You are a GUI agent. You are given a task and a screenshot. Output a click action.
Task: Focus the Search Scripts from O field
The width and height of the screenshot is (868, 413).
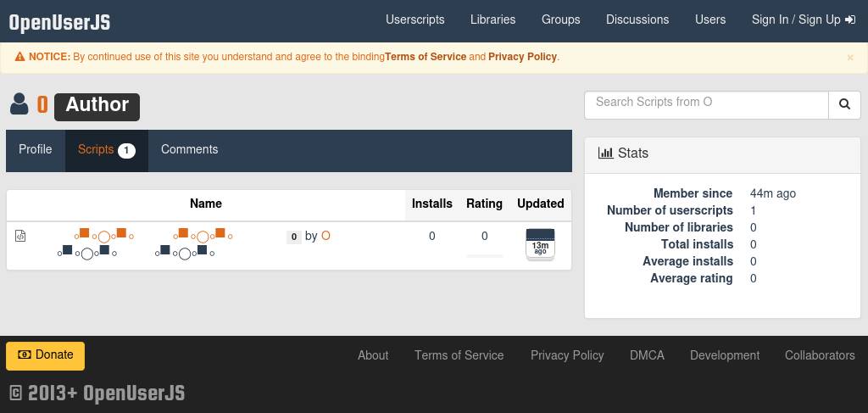point(705,104)
